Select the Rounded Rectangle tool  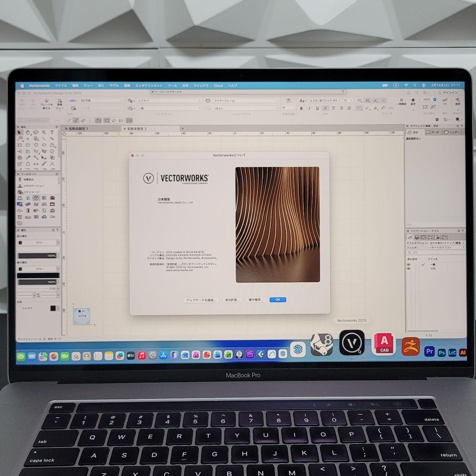coord(28,145)
